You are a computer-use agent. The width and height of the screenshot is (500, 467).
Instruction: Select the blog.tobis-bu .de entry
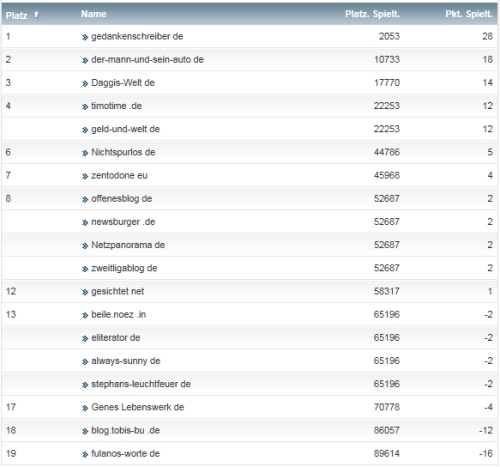click(x=125, y=430)
